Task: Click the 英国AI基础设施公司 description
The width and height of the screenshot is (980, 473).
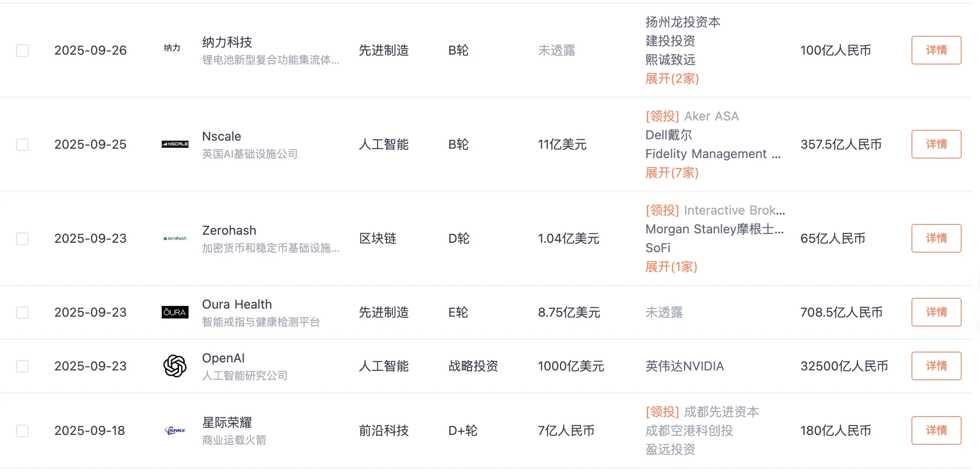Action: [x=250, y=154]
